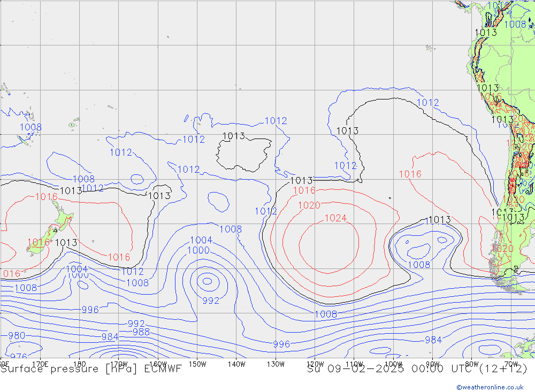
Task: Select the 1024 high pressure center label
Action: (336, 218)
